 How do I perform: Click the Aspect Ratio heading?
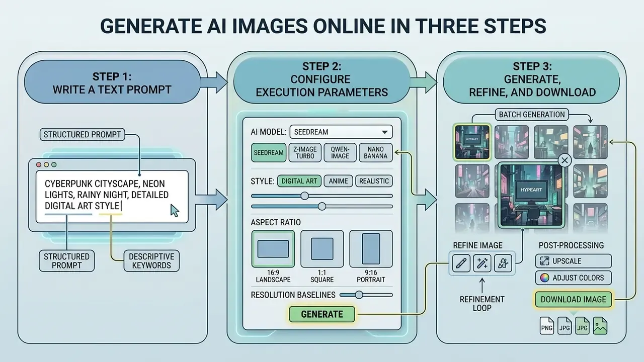pos(276,222)
